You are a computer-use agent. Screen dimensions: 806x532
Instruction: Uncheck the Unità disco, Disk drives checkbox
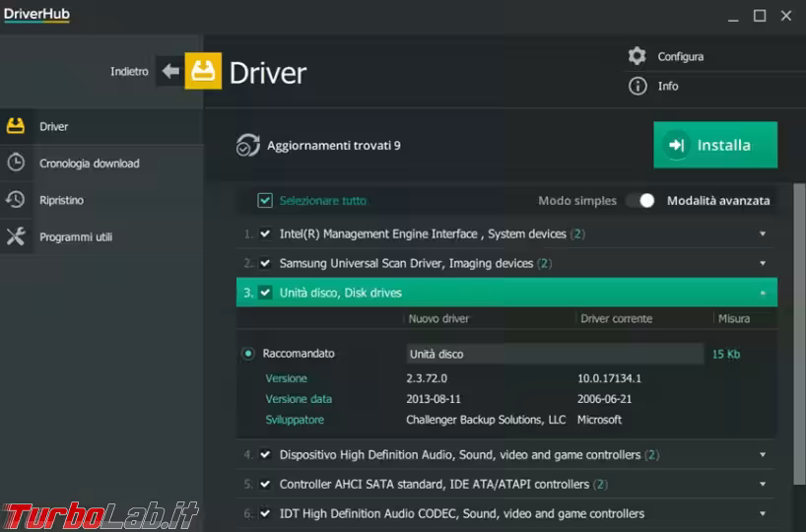pyautogui.click(x=265, y=293)
